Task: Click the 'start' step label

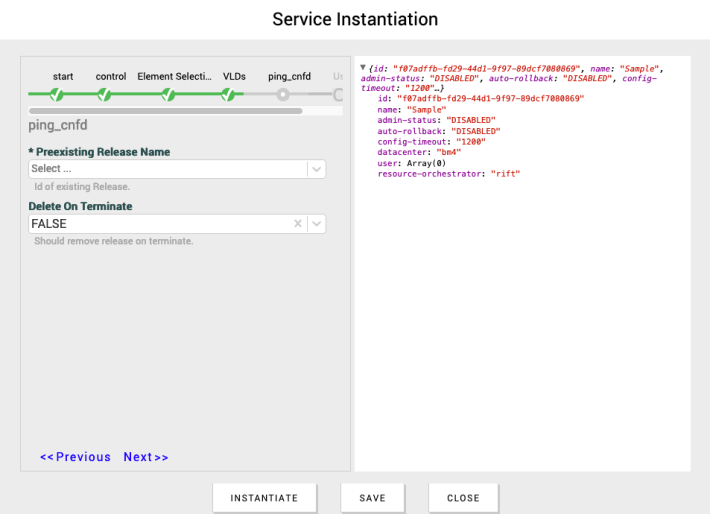Action: 63,77
